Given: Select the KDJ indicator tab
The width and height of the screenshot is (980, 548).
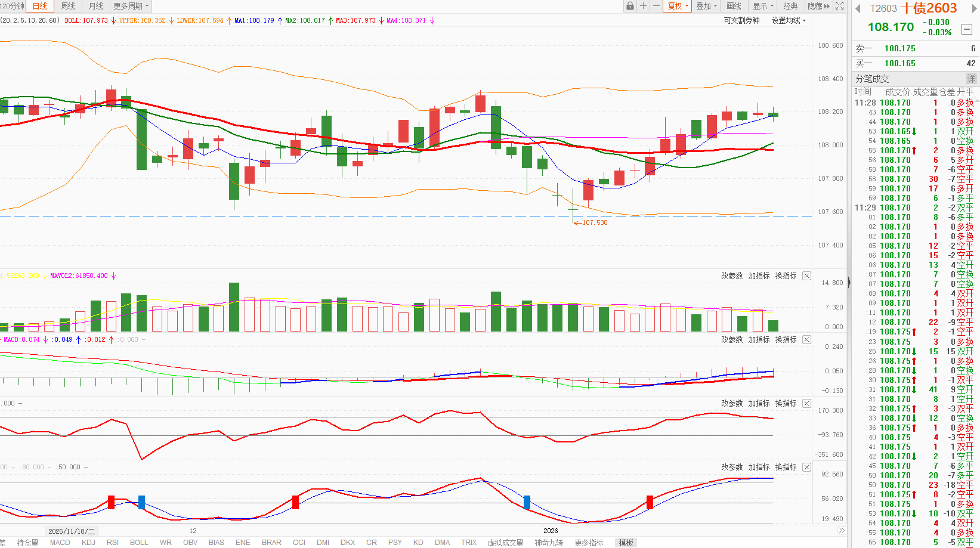Looking at the screenshot, I should pyautogui.click(x=88, y=543).
